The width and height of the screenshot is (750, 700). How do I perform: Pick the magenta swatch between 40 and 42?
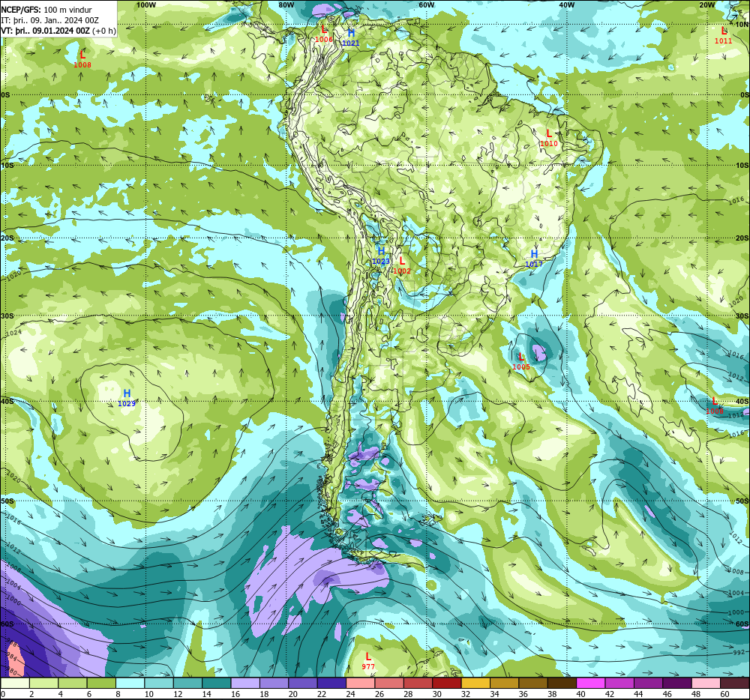pos(591,684)
